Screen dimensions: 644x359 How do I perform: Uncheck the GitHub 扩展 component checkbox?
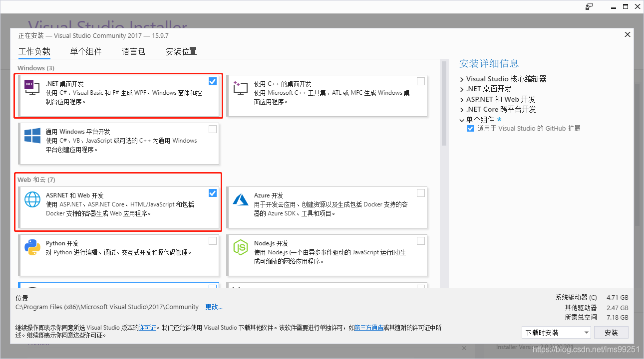pos(470,129)
